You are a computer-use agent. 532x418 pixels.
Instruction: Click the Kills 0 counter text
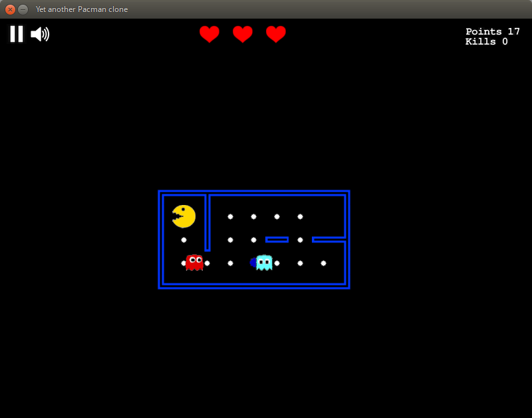[x=486, y=41]
